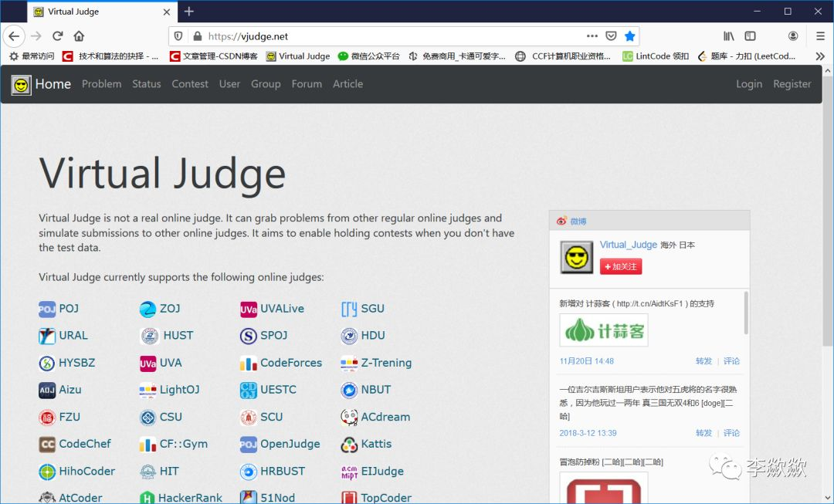
Task: Open the HDU judge link
Action: tap(373, 336)
